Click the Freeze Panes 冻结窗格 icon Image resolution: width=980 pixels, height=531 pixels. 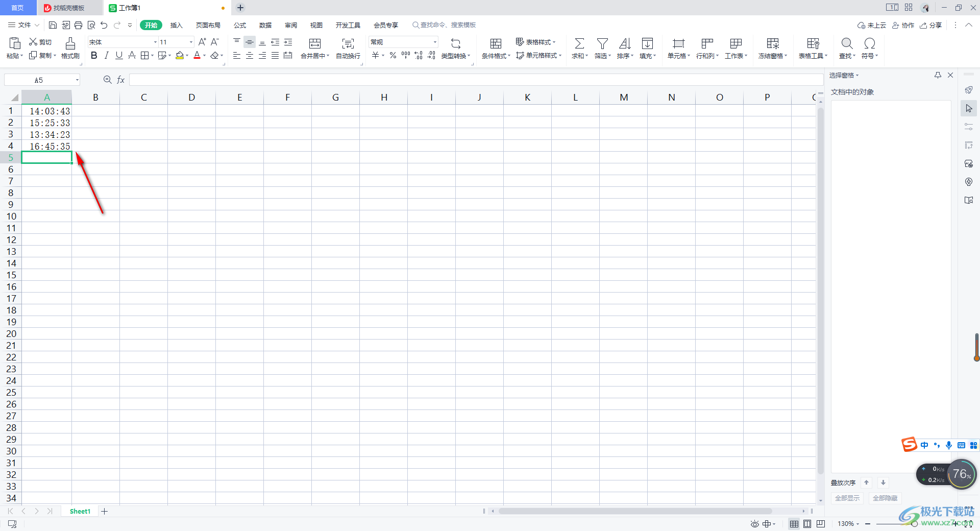click(773, 43)
